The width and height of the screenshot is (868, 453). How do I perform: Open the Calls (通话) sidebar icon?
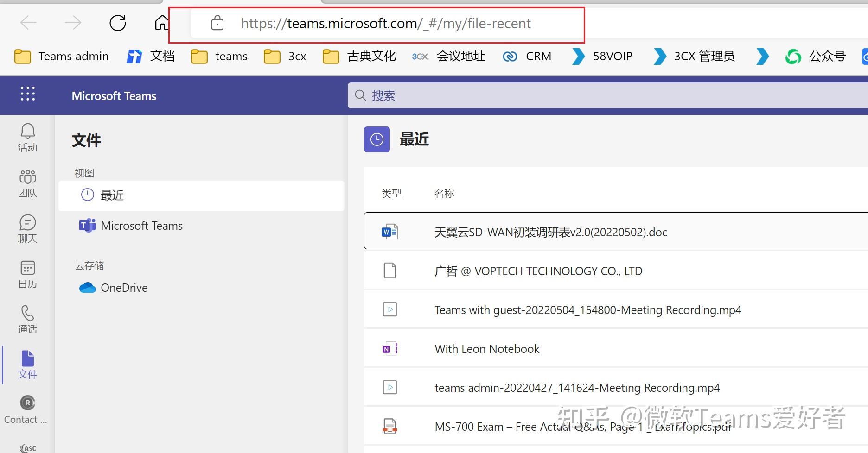click(x=27, y=318)
